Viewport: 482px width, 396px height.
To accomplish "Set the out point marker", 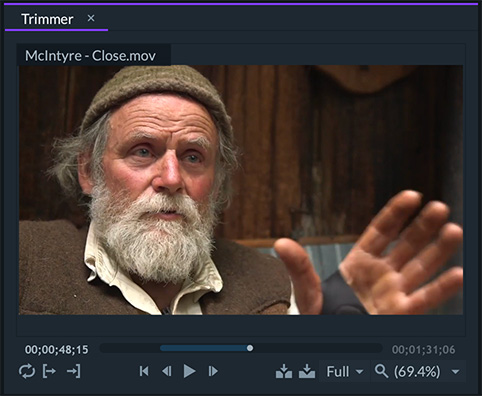I will (73, 371).
